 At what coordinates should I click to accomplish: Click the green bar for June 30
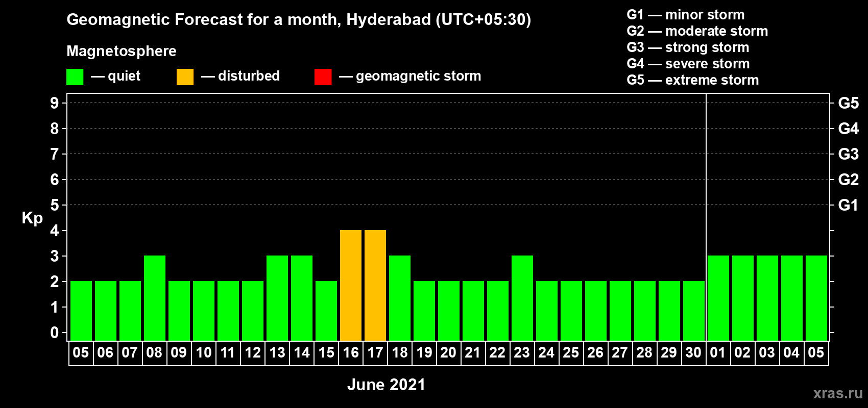pyautogui.click(x=694, y=311)
